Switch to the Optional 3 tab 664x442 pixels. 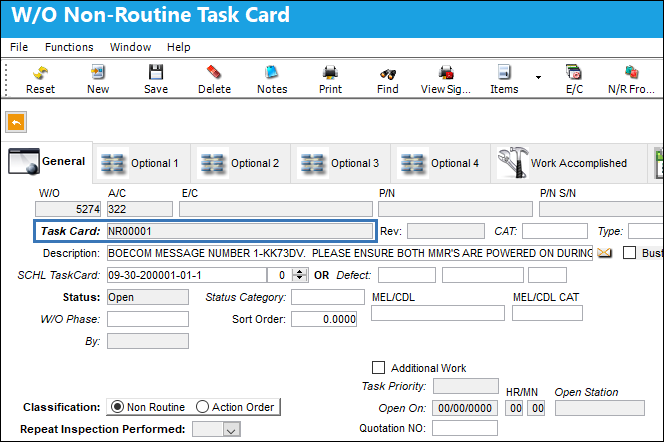click(x=340, y=163)
